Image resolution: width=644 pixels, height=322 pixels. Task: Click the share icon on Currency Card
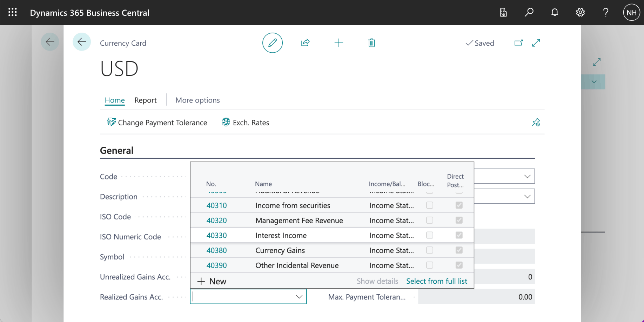point(305,43)
